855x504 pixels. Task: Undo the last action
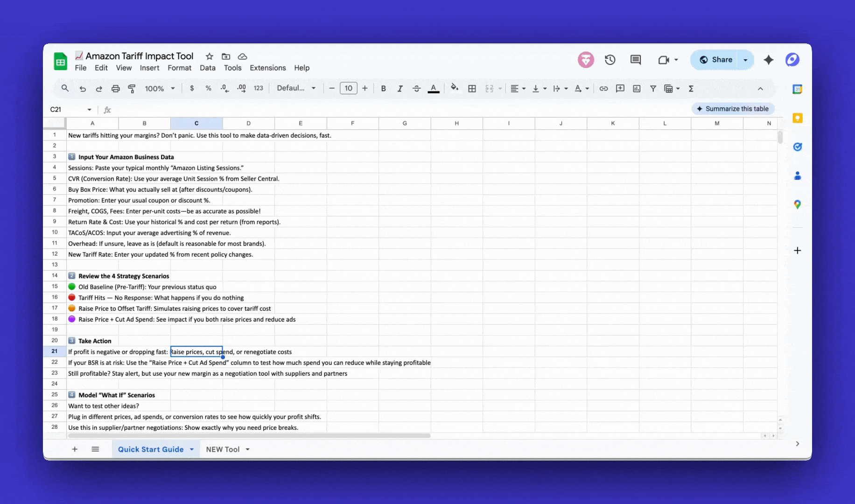click(83, 89)
